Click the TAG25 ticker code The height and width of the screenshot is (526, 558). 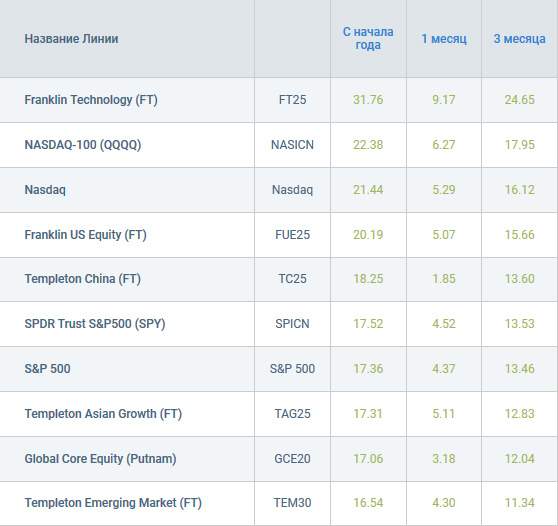tap(292, 414)
